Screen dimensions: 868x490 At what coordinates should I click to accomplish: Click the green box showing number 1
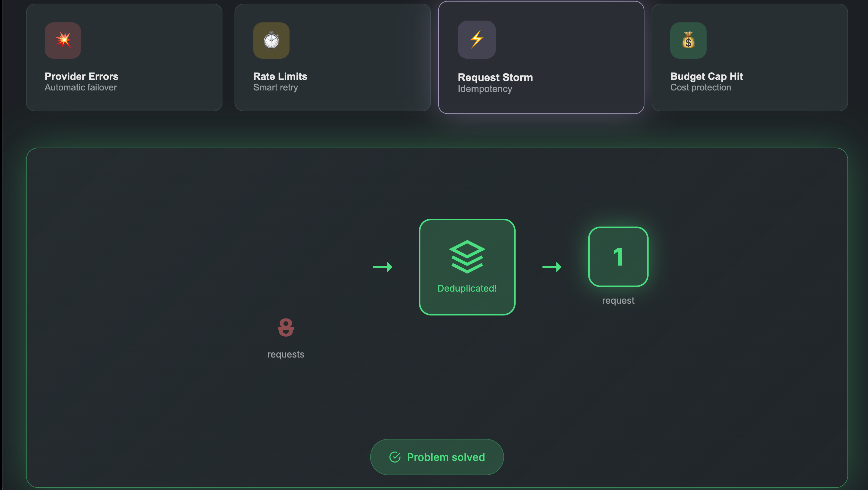pyautogui.click(x=618, y=256)
